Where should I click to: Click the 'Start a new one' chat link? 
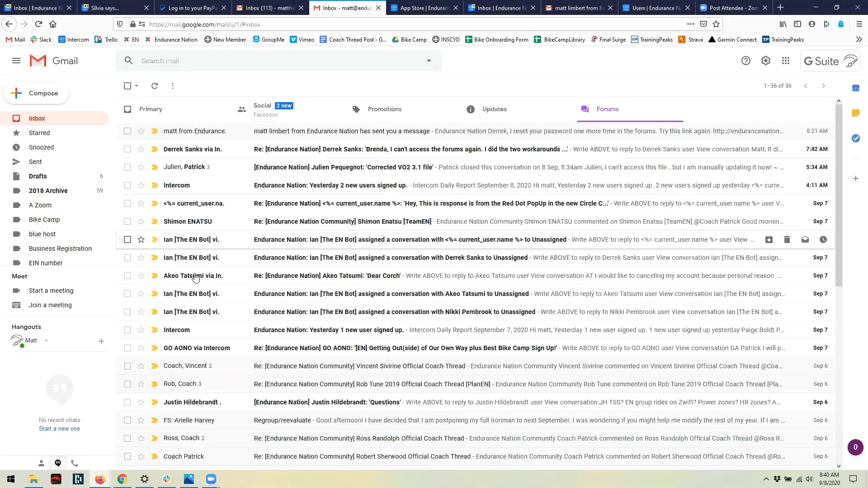click(59, 428)
